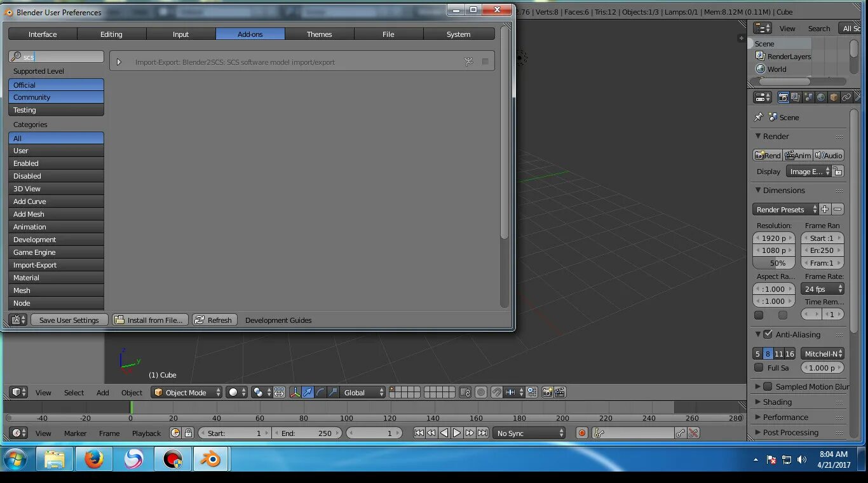Image resolution: width=868 pixels, height=483 pixels.
Task: Click the pin icon beside Scene
Action: [x=758, y=118]
